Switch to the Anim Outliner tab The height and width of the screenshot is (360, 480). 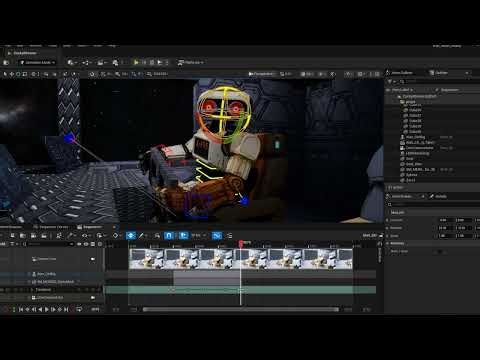(399, 73)
